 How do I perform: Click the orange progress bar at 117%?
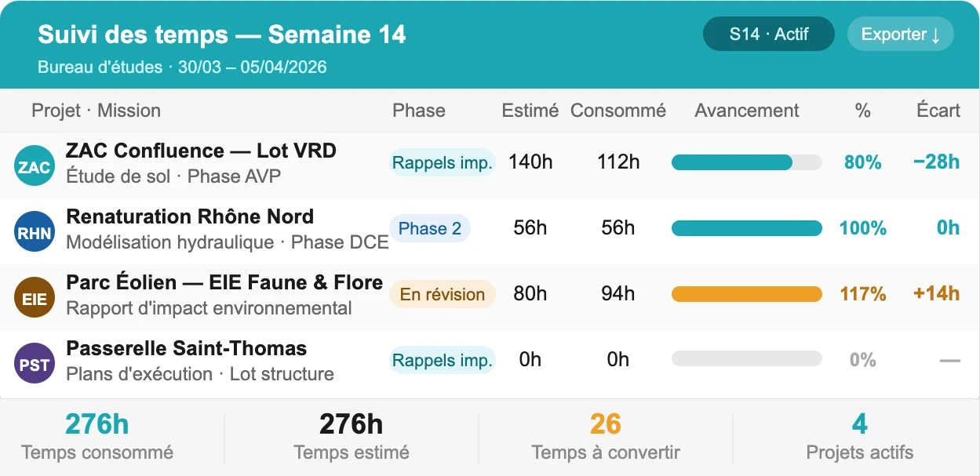click(746, 294)
